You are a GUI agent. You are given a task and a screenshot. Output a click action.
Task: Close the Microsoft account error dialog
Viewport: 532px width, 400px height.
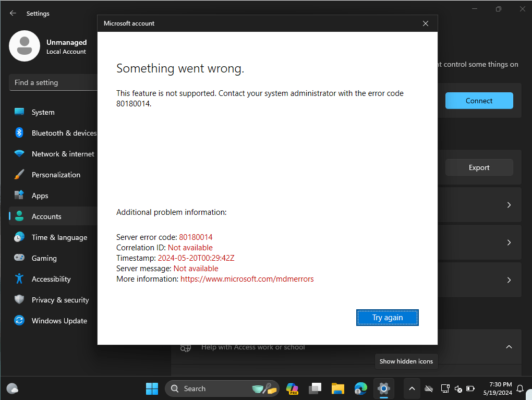coord(426,23)
